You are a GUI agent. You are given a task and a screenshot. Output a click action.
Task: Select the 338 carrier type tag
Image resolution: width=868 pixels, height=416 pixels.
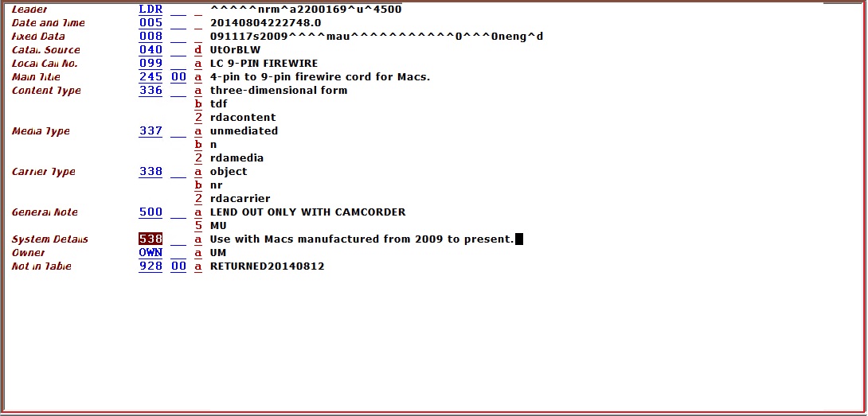click(x=151, y=172)
